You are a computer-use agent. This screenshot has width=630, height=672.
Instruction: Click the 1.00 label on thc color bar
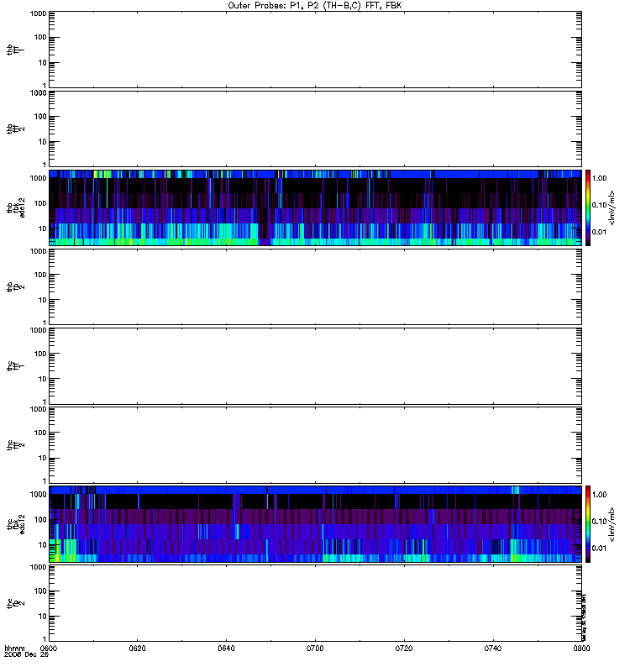599,495
